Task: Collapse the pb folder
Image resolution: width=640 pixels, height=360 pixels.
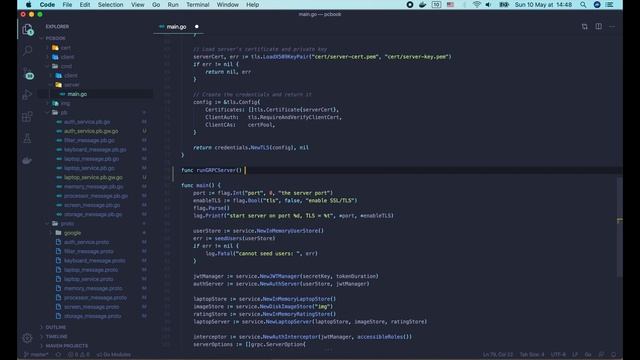Action: [96, 112]
